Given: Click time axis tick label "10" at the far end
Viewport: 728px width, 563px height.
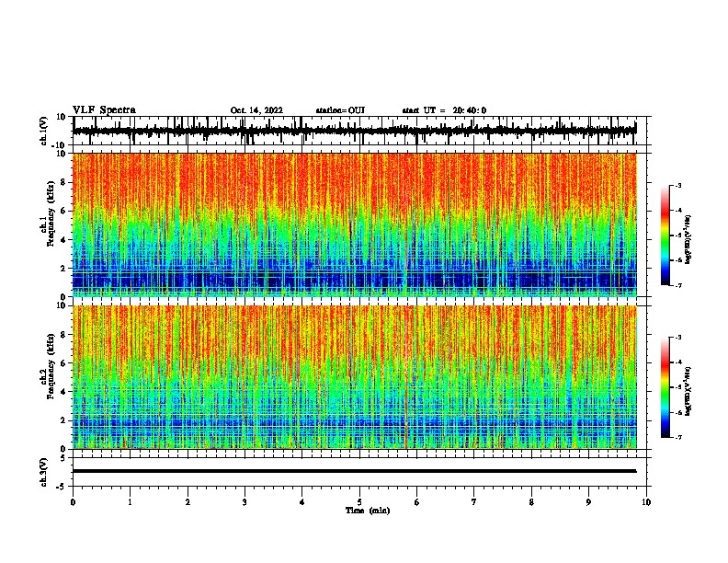Looking at the screenshot, I should (x=646, y=502).
